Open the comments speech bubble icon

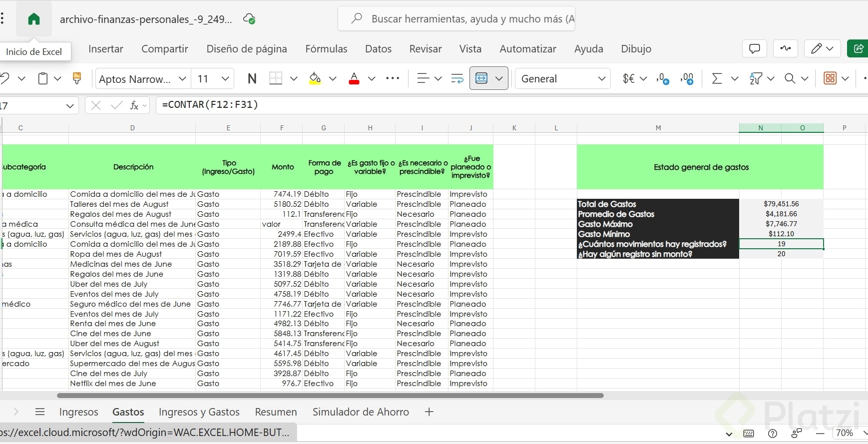755,48
